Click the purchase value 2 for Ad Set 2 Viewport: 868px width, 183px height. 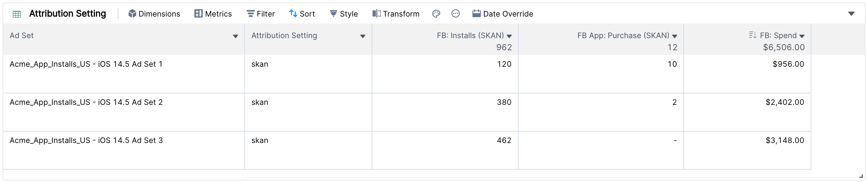[675, 102]
